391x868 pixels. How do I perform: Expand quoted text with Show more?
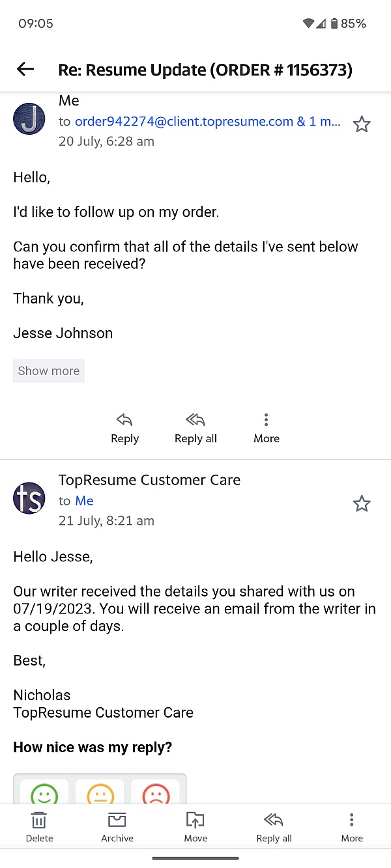(x=49, y=371)
